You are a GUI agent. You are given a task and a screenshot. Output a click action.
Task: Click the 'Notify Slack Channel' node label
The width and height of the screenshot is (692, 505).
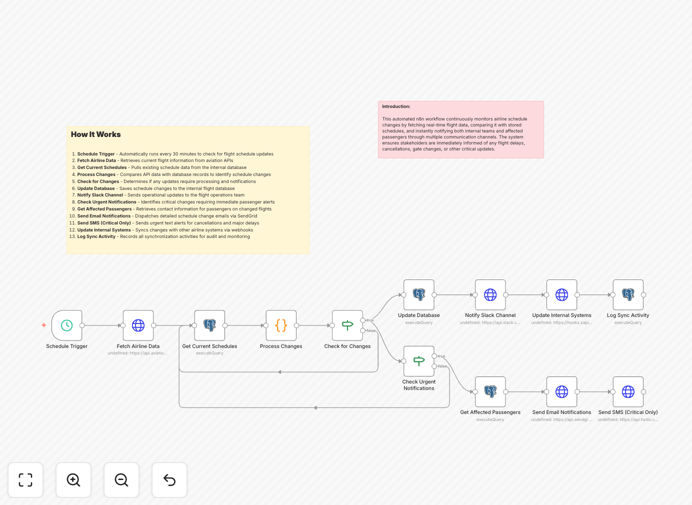point(490,315)
